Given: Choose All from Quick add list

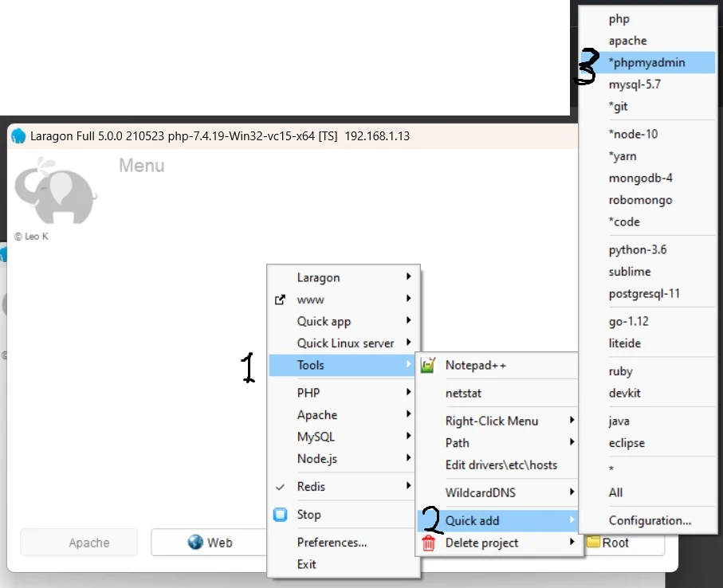Looking at the screenshot, I should tap(647, 492).
